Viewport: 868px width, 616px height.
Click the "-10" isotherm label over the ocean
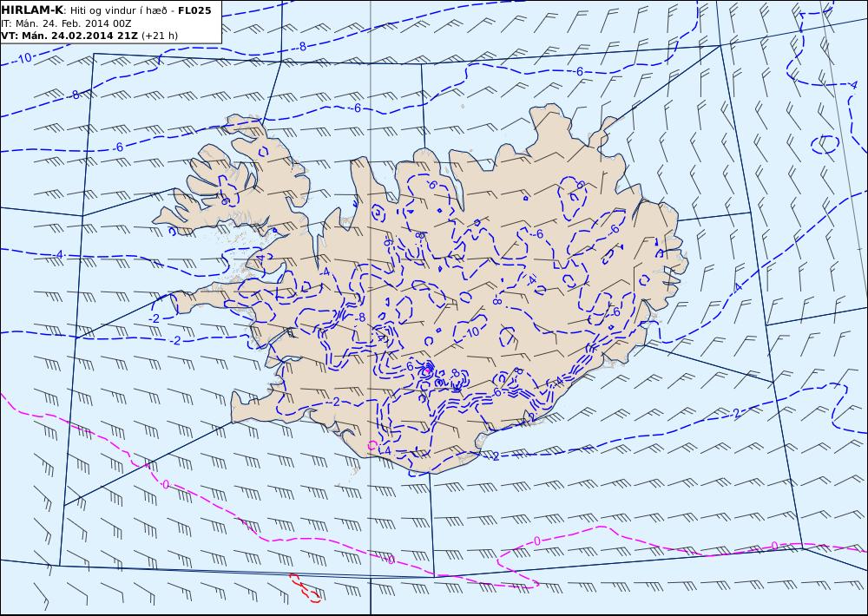(23, 58)
